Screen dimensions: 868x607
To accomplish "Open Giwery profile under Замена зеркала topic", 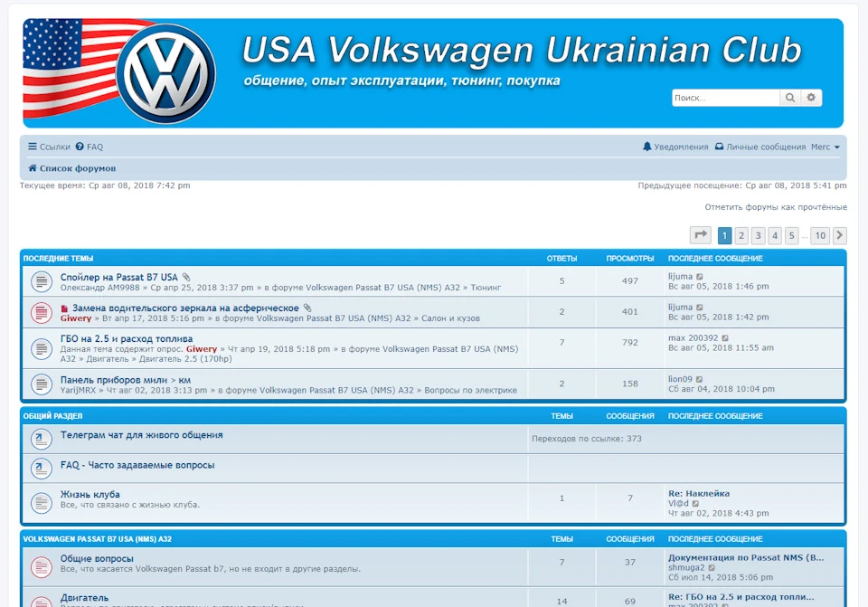I will (76, 318).
